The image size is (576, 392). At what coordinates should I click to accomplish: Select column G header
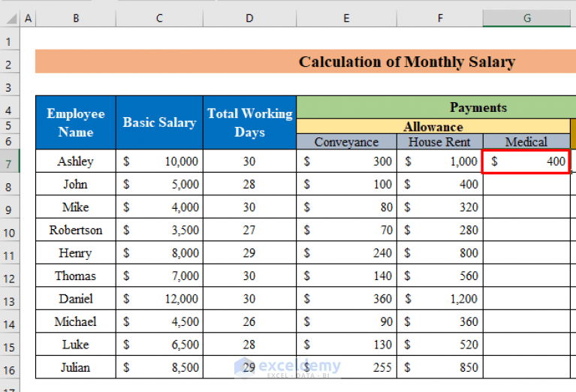526,18
